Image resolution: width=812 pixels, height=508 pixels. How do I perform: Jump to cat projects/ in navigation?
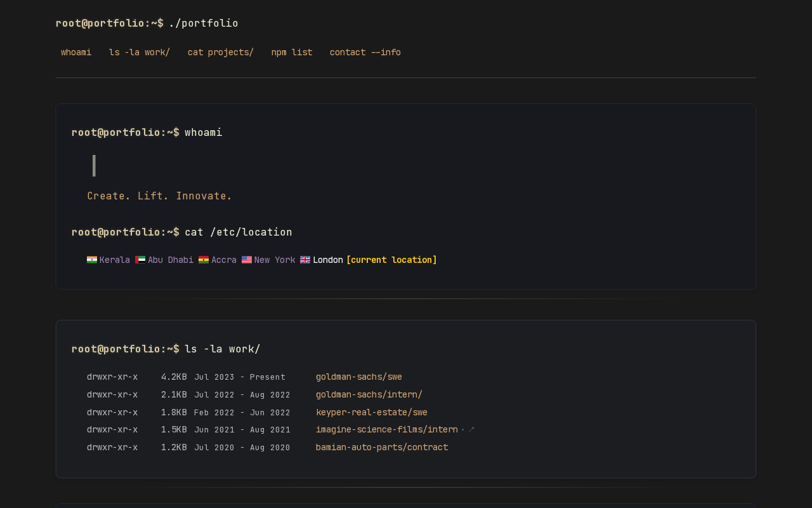click(220, 52)
